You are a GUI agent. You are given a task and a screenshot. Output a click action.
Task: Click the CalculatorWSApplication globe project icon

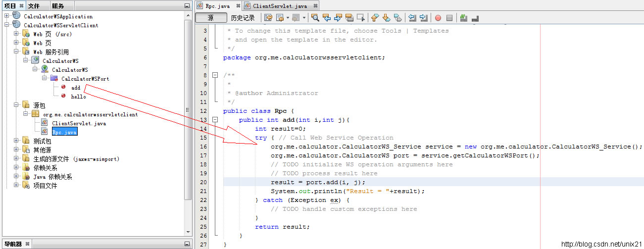(x=16, y=16)
